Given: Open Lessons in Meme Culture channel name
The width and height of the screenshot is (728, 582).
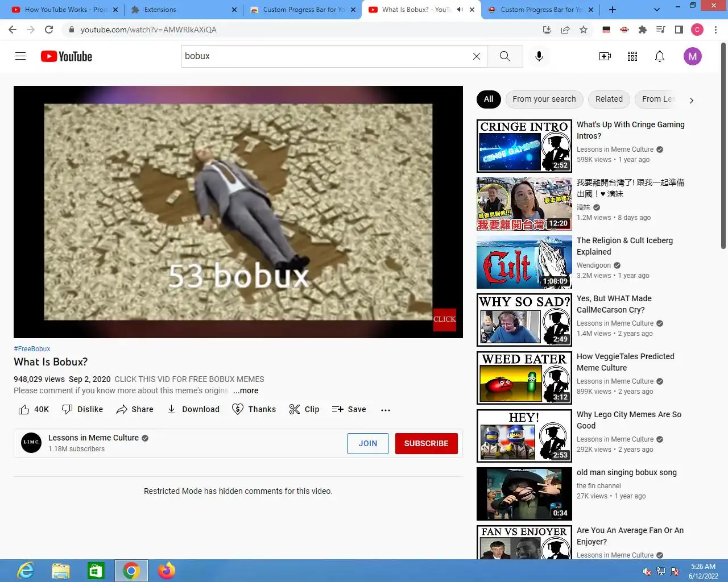Looking at the screenshot, I should tap(93, 438).
